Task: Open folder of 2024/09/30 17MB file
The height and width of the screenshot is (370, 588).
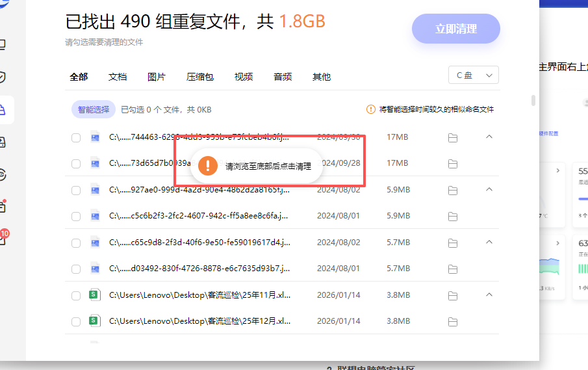Action: click(453, 138)
